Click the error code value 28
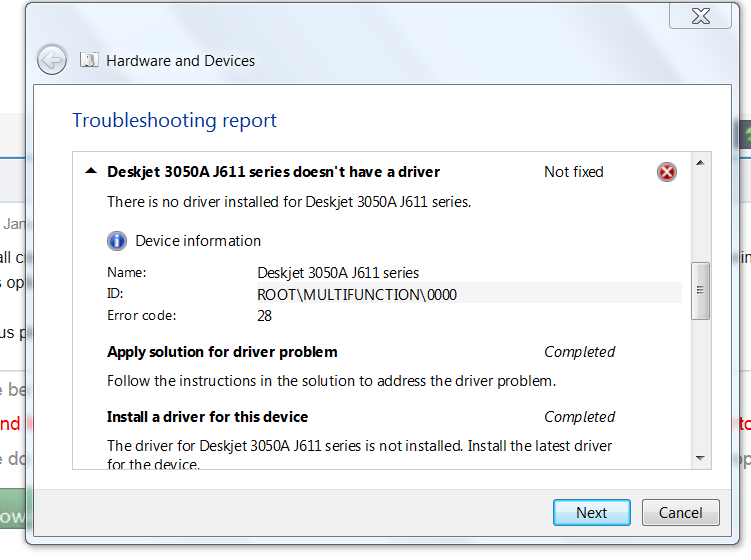This screenshot has width=751, height=560. [x=264, y=316]
